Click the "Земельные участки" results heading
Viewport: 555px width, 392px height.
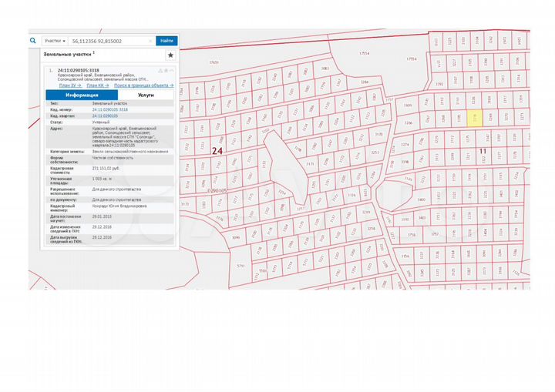pos(67,55)
